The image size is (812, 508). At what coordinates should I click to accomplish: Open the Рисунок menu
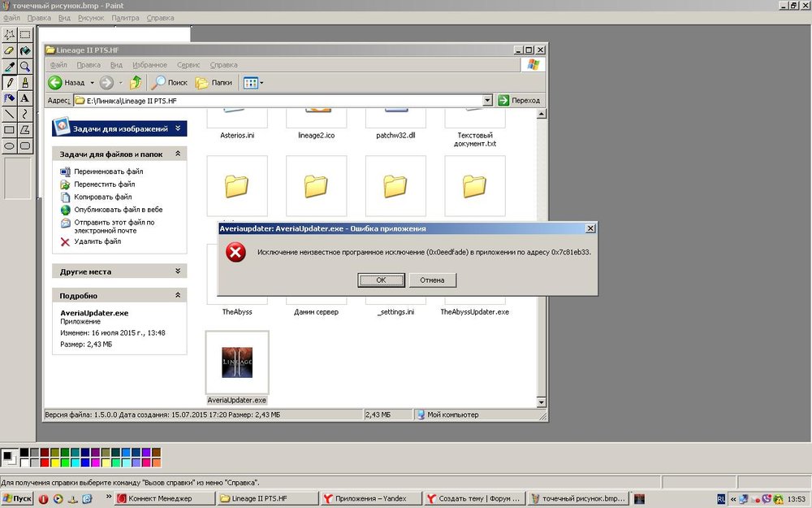[x=91, y=17]
